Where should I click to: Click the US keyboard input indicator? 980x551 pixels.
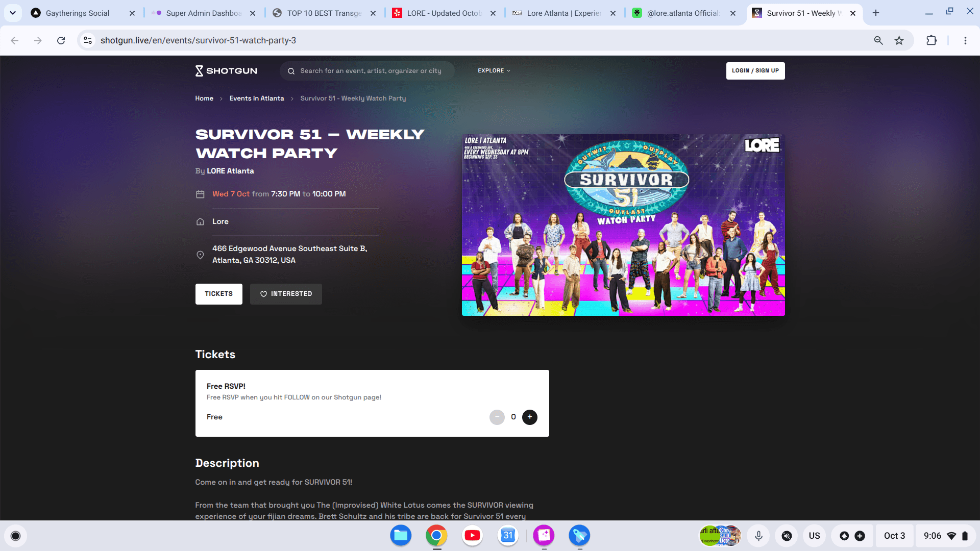pos(814,536)
